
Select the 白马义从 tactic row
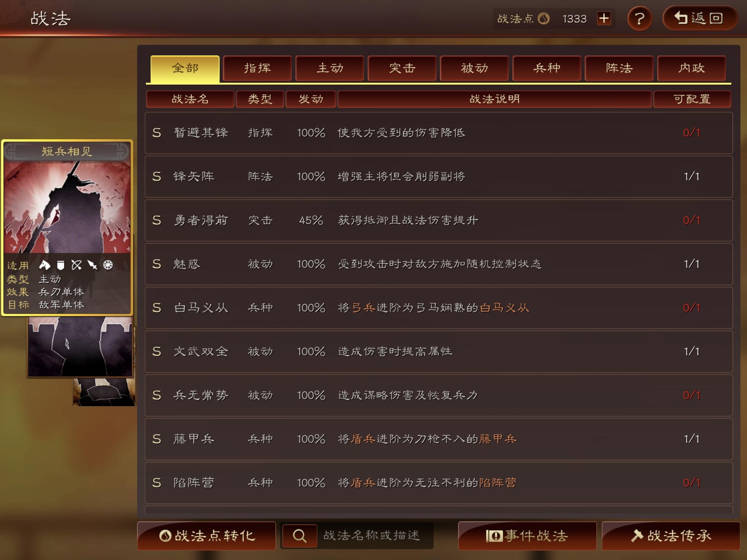tap(439, 308)
